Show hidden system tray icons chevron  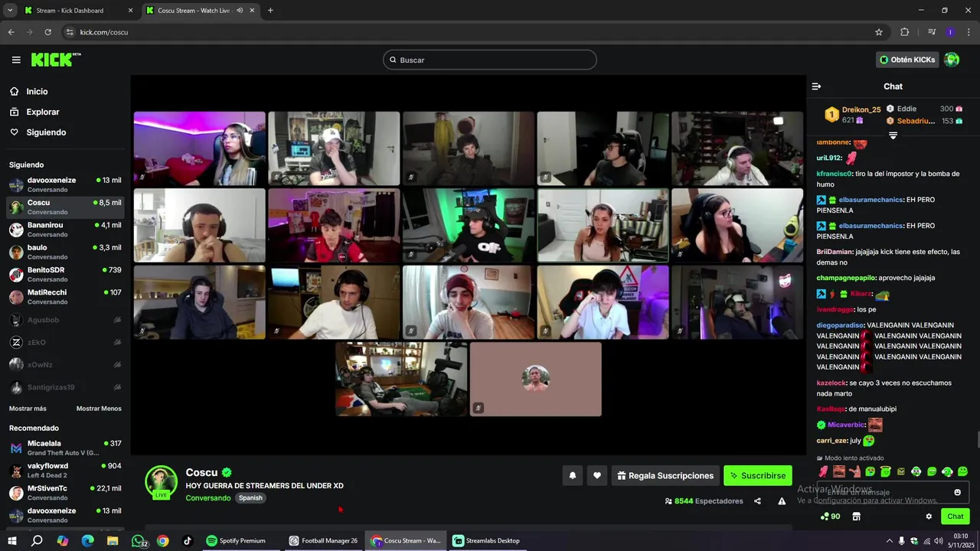point(889,540)
